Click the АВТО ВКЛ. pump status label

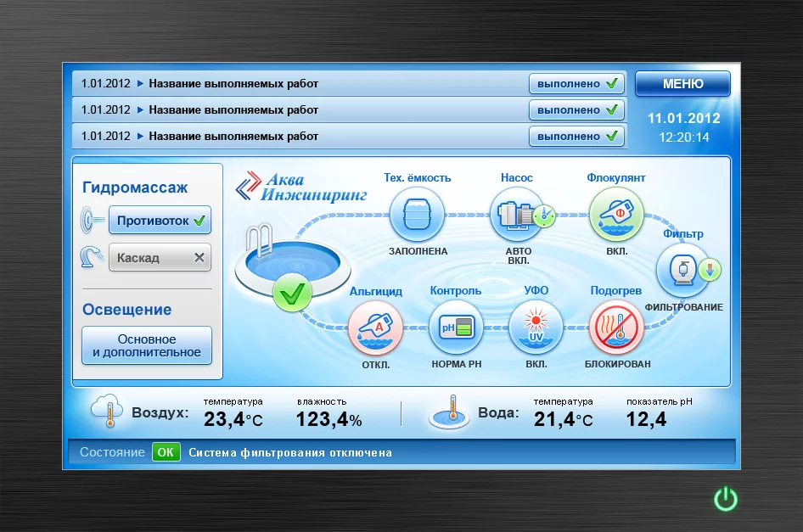coord(519,255)
